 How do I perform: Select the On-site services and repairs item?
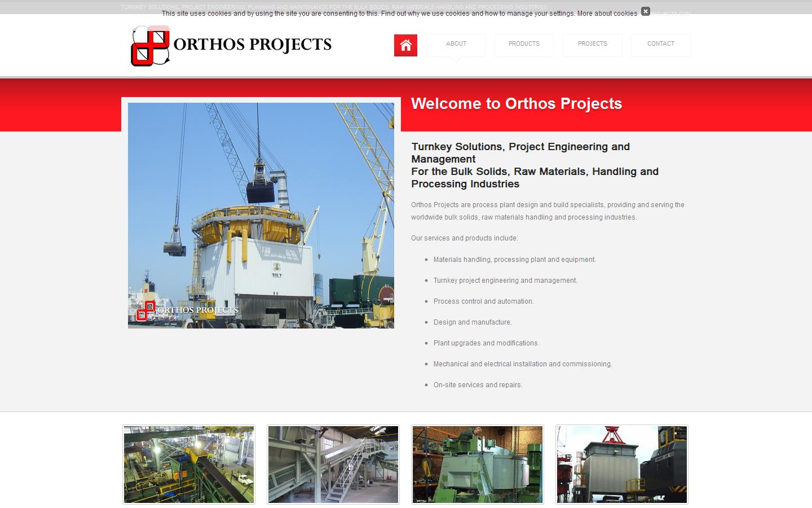click(x=478, y=385)
